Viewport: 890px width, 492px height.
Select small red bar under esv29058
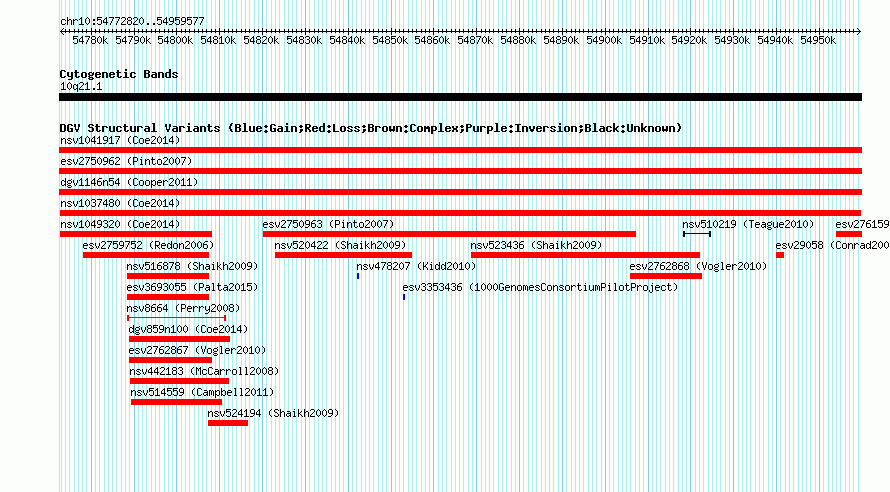pyautogui.click(x=780, y=255)
